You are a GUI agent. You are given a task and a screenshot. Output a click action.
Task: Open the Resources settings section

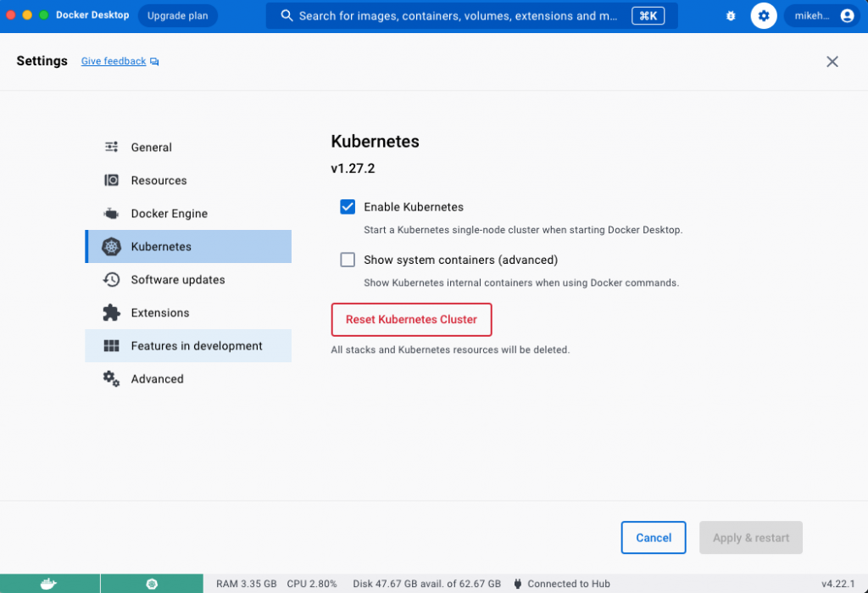click(x=159, y=181)
